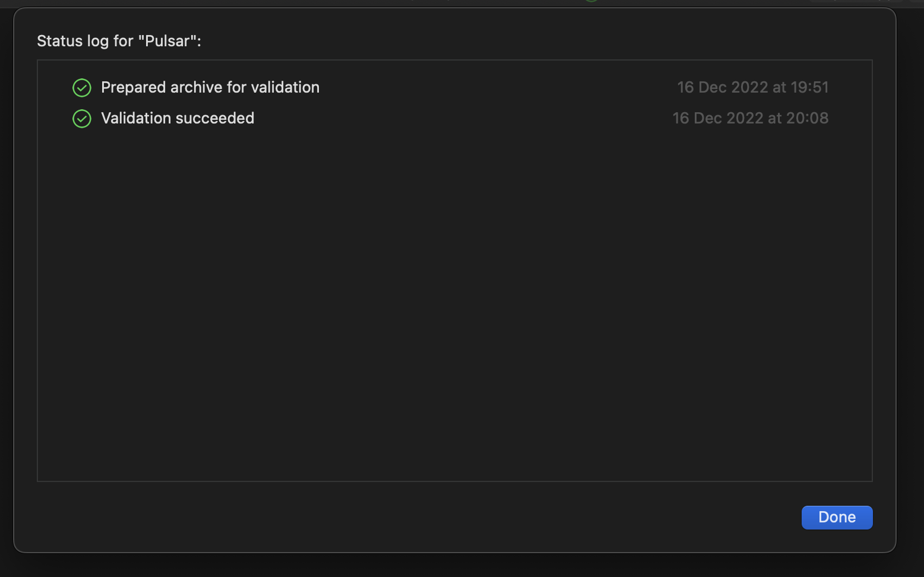Click the "Status log for" heading text
This screenshot has width=924, height=577.
click(85, 41)
